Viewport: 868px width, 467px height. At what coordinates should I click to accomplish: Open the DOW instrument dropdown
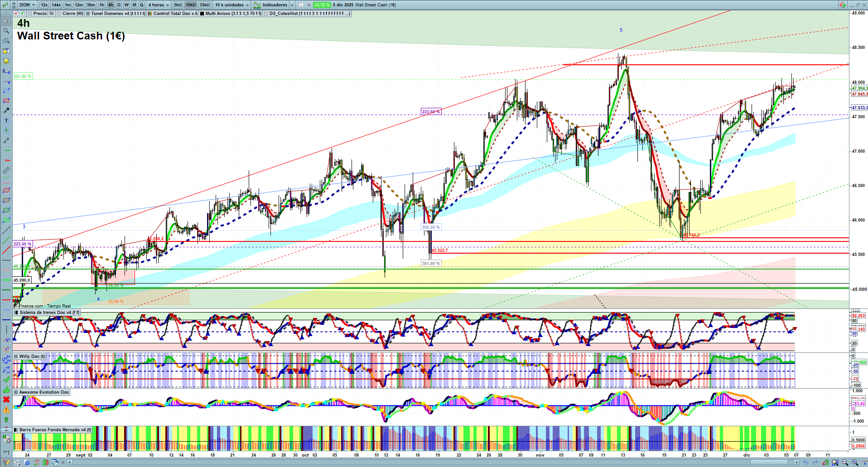click(27, 5)
